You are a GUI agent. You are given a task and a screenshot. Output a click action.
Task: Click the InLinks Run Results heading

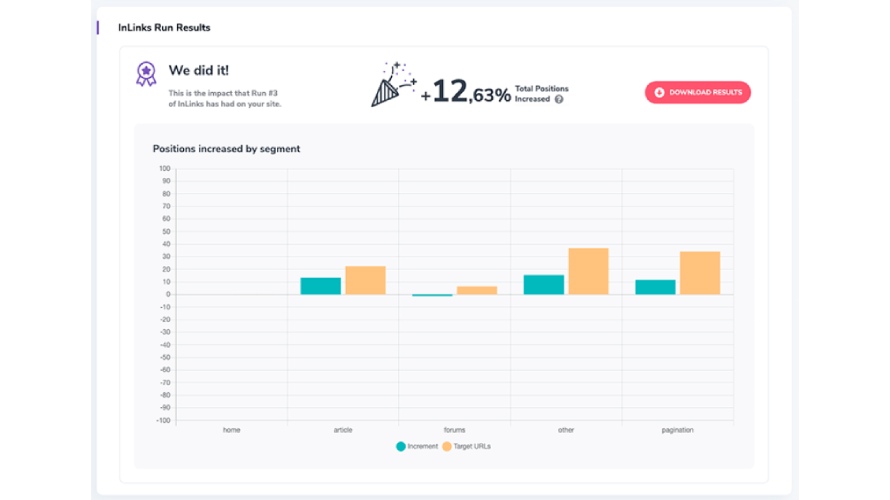click(x=164, y=28)
